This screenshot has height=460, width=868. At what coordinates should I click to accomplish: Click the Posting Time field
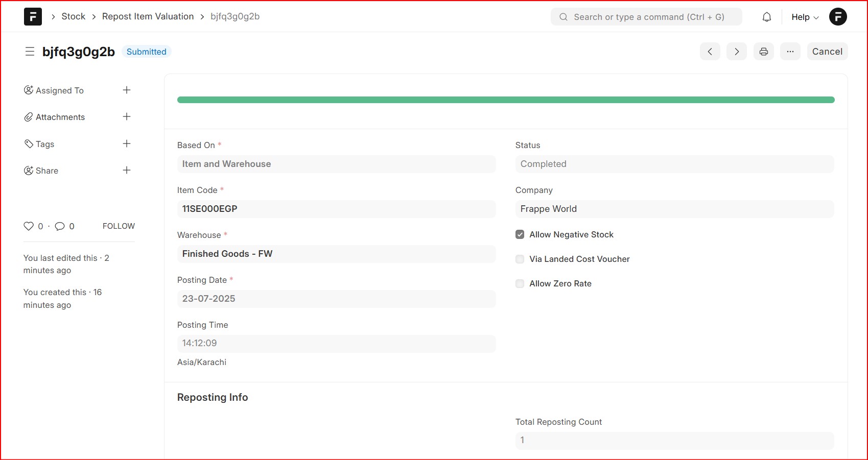pos(336,344)
